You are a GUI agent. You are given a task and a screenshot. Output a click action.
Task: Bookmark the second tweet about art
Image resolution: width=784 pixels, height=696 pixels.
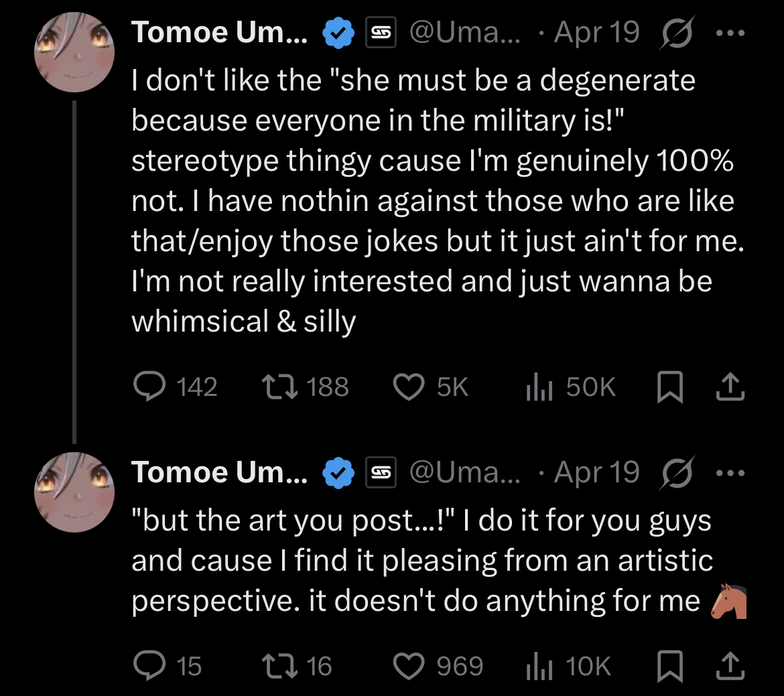coord(669,666)
